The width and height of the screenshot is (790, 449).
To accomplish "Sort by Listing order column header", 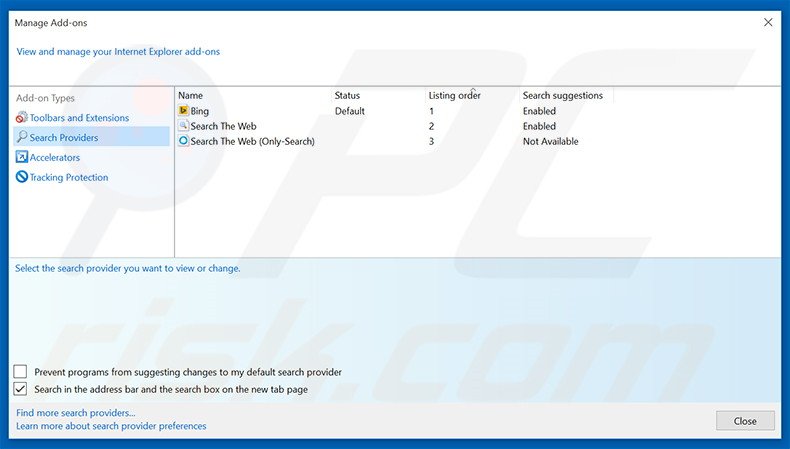I will tap(454, 95).
